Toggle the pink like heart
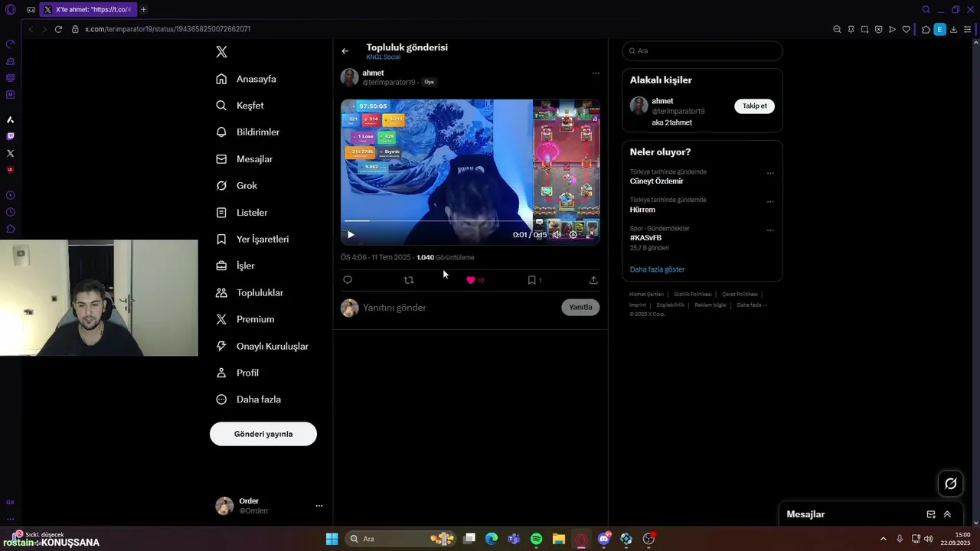980x551 pixels. (470, 280)
